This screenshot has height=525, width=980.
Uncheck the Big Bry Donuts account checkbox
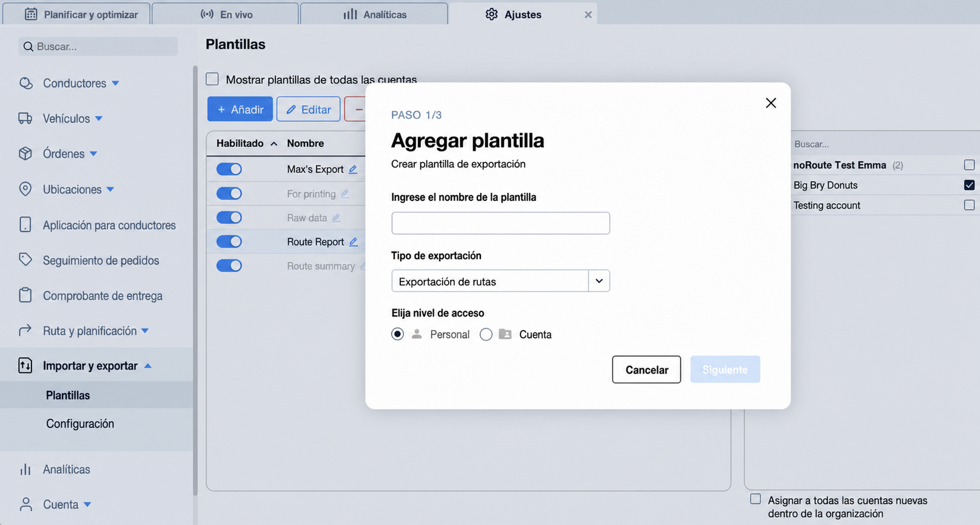tap(969, 185)
